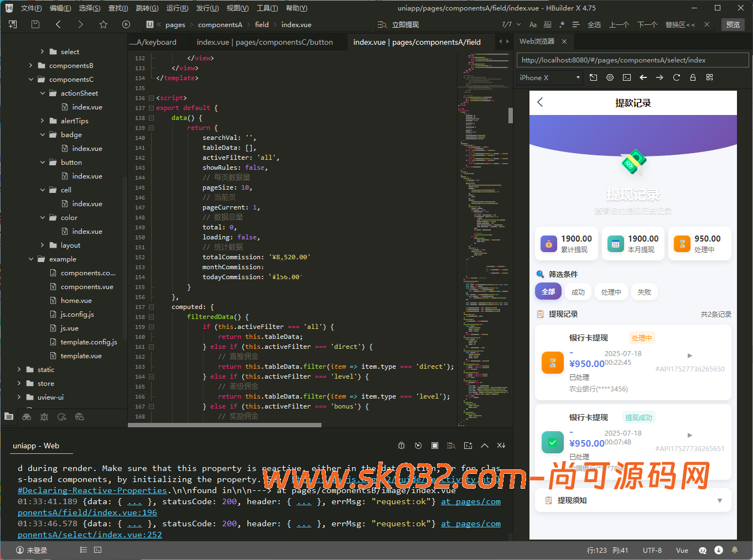Stop the running app with stop icon
This screenshot has height=560, width=753.
[x=434, y=446]
